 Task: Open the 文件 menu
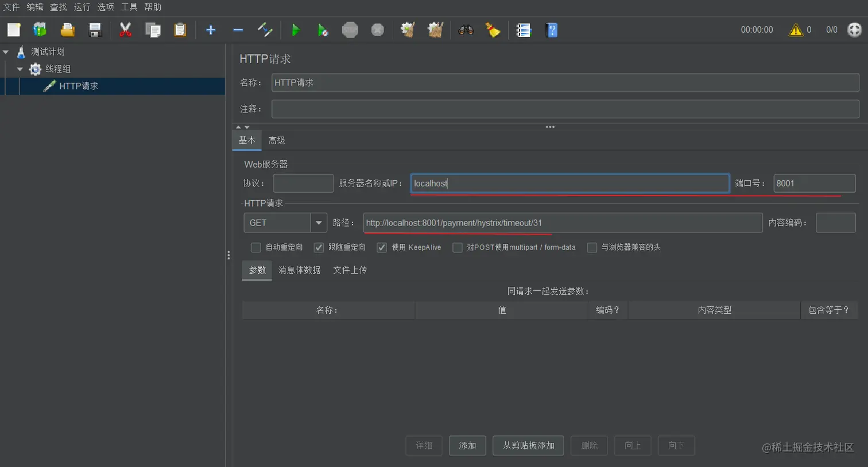click(11, 7)
